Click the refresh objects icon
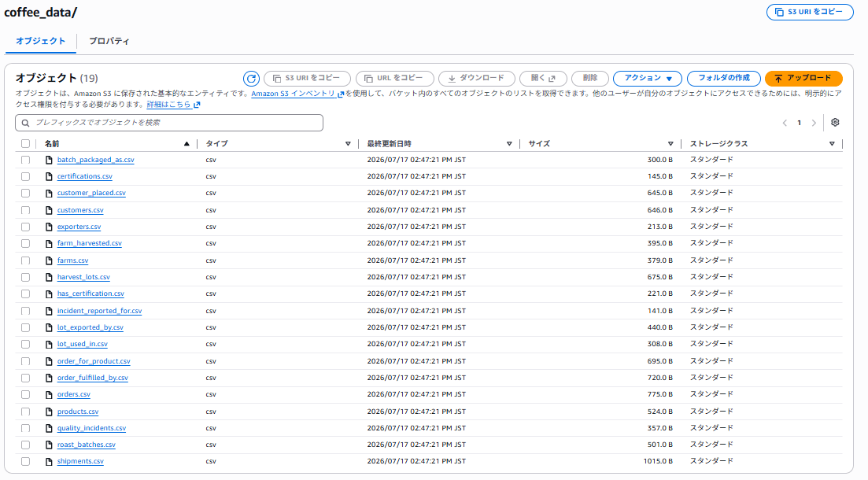The width and height of the screenshot is (868, 480). click(251, 79)
